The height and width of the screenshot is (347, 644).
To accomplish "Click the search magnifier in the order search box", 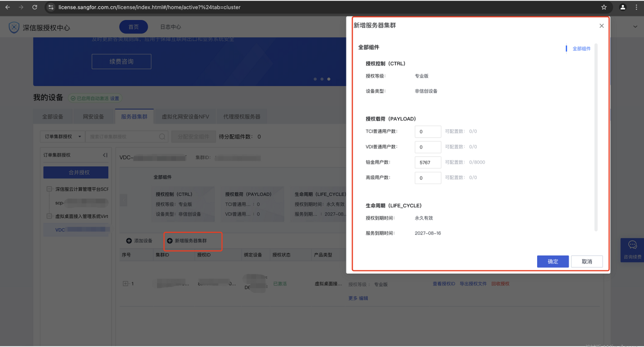I will tap(162, 137).
